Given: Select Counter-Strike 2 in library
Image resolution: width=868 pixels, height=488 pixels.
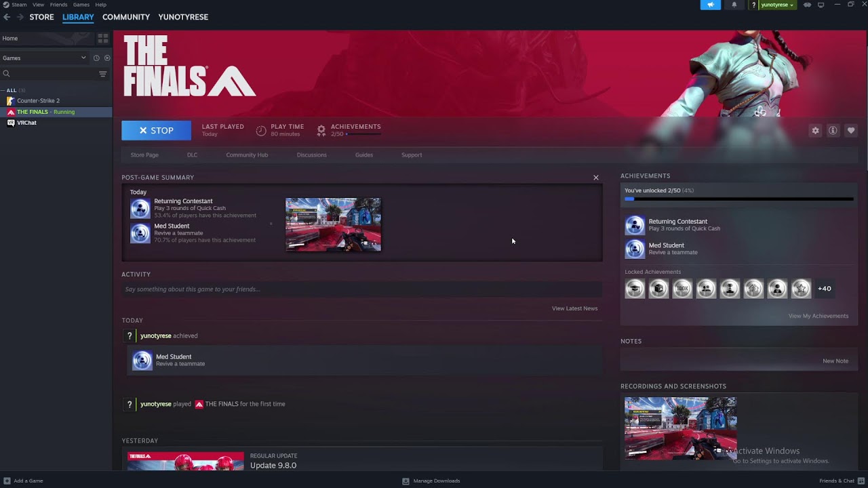Looking at the screenshot, I should 38,100.
